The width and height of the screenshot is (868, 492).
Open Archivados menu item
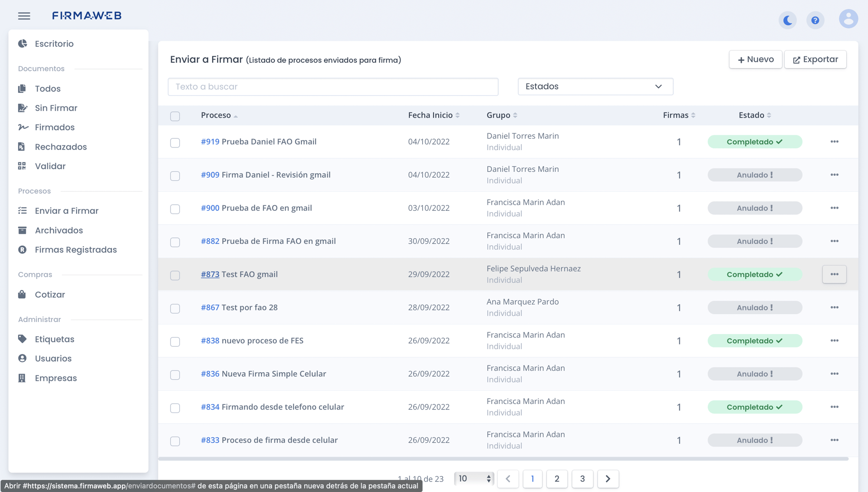coord(59,230)
